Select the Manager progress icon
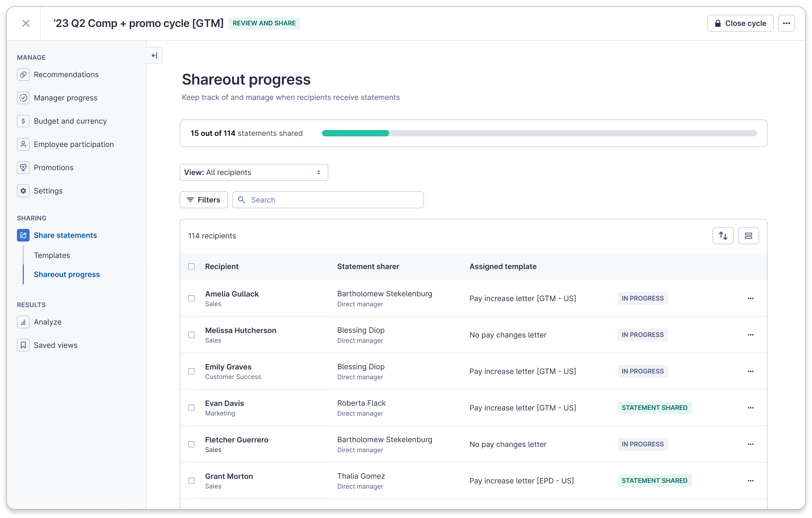The image size is (812, 518). (x=23, y=98)
